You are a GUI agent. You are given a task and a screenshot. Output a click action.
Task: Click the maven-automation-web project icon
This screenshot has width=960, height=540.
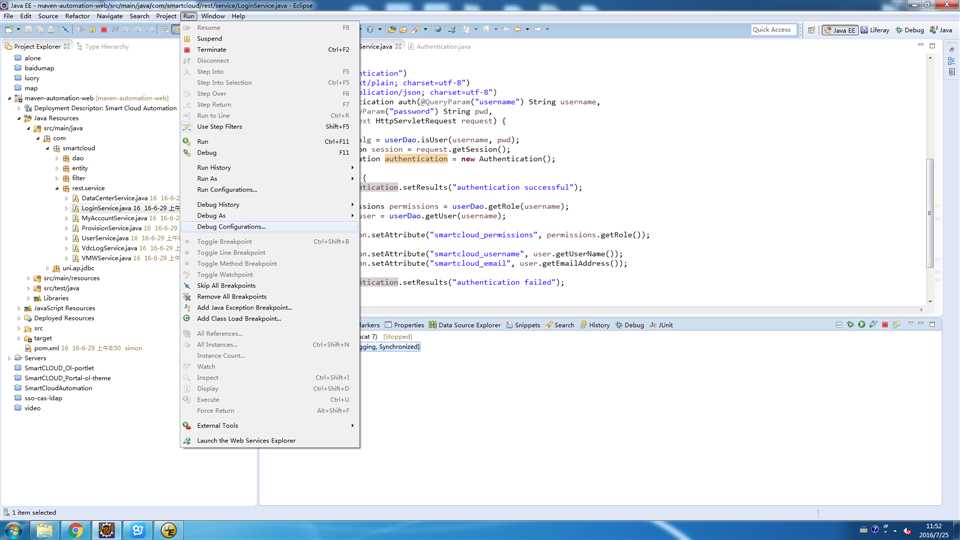click(x=18, y=98)
